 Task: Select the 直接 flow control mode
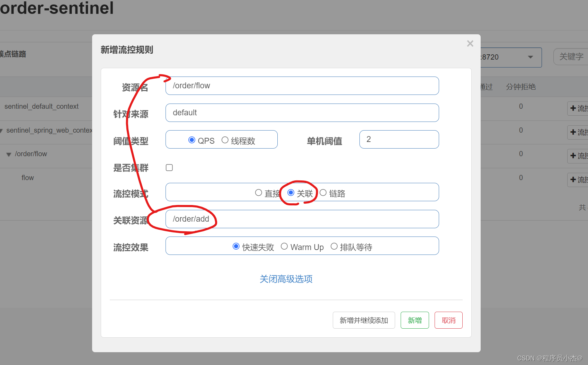pos(258,193)
